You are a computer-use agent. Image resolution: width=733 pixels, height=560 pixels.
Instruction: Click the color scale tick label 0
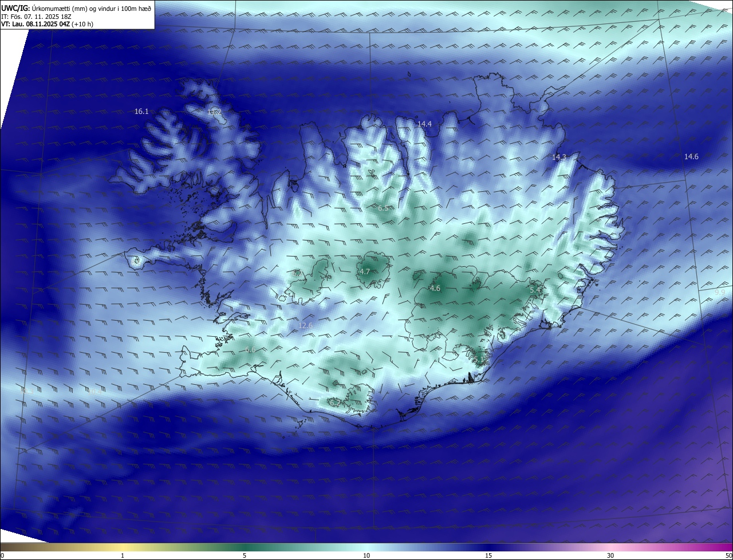(2, 555)
